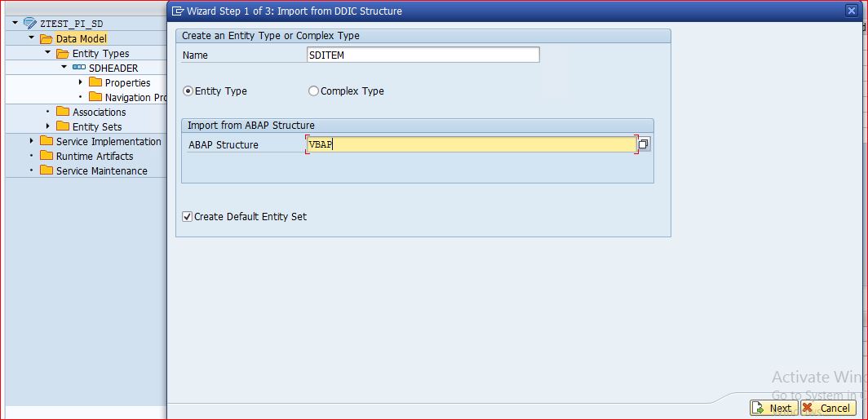The width and height of the screenshot is (868, 420).
Task: Click the Entity Types folder icon
Action: click(x=63, y=53)
